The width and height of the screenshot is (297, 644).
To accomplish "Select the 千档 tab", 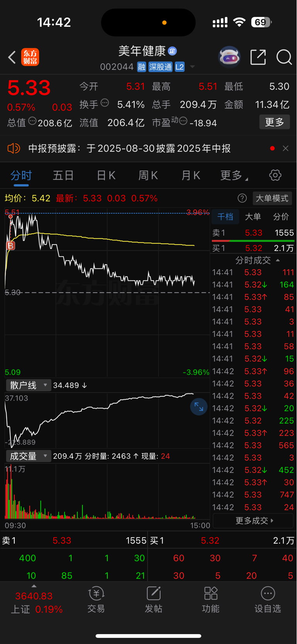I will click(x=225, y=217).
